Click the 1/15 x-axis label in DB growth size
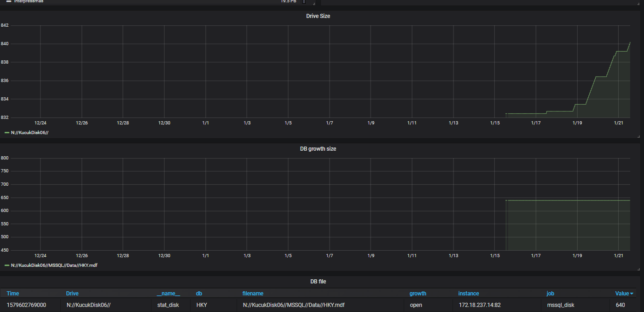Image resolution: width=644 pixels, height=312 pixels. [494, 255]
